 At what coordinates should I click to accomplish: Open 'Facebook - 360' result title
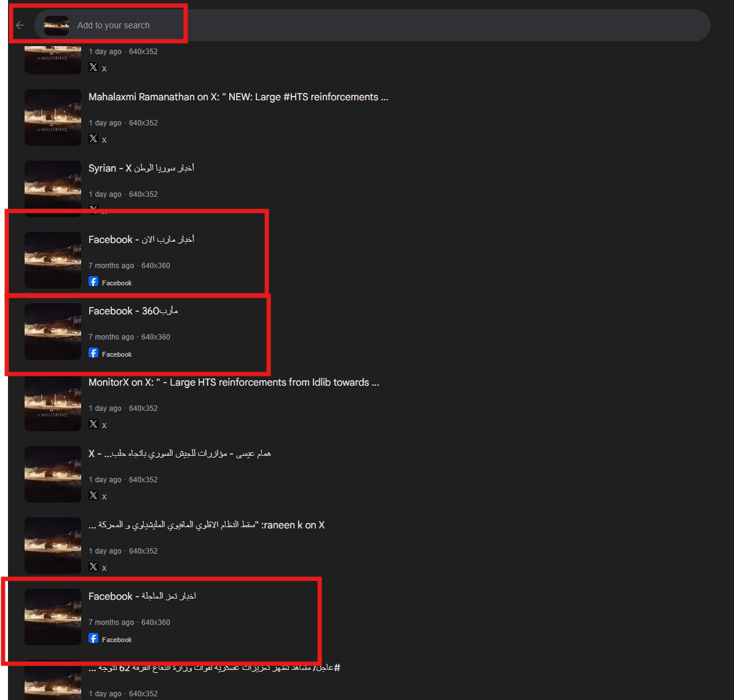pyautogui.click(x=133, y=311)
